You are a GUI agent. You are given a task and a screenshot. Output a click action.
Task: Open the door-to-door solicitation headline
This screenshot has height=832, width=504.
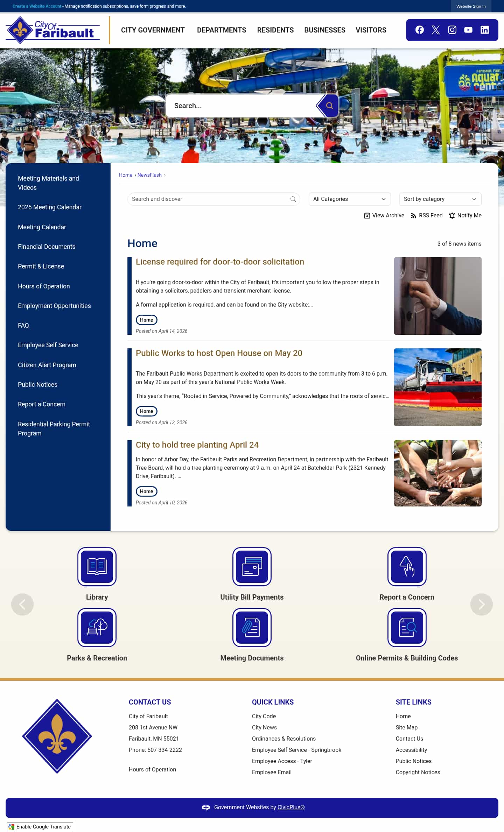[220, 262]
